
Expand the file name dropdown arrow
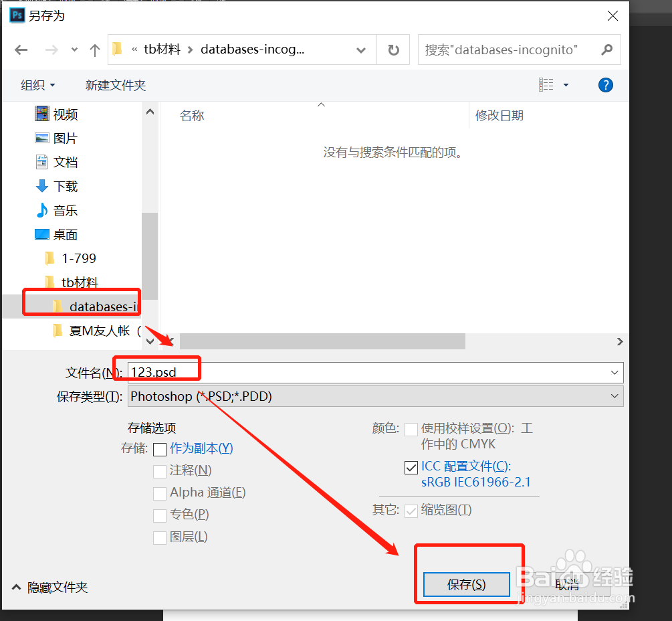[x=614, y=373]
